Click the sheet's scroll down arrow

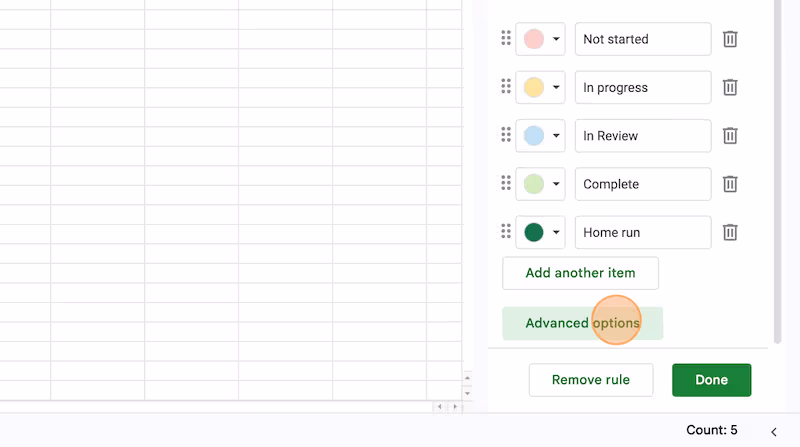point(467,393)
